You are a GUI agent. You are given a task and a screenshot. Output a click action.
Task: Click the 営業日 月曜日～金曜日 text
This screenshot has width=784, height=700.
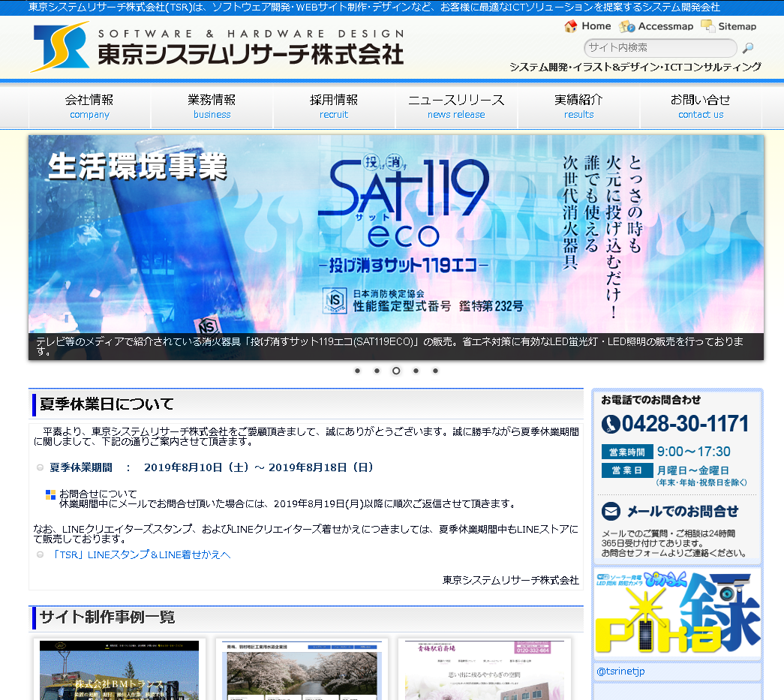665,470
